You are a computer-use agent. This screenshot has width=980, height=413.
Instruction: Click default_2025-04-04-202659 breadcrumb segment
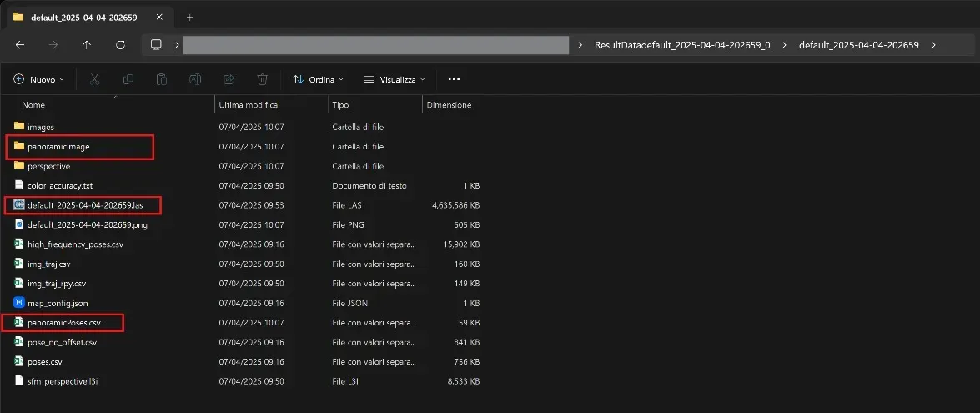859,45
